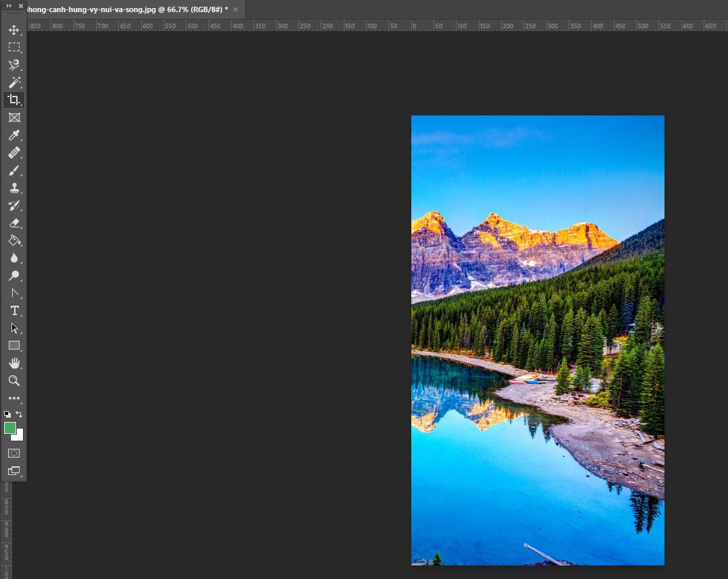Screen dimensions: 728x579
Task: Select the Lasso tool
Action: click(14, 65)
